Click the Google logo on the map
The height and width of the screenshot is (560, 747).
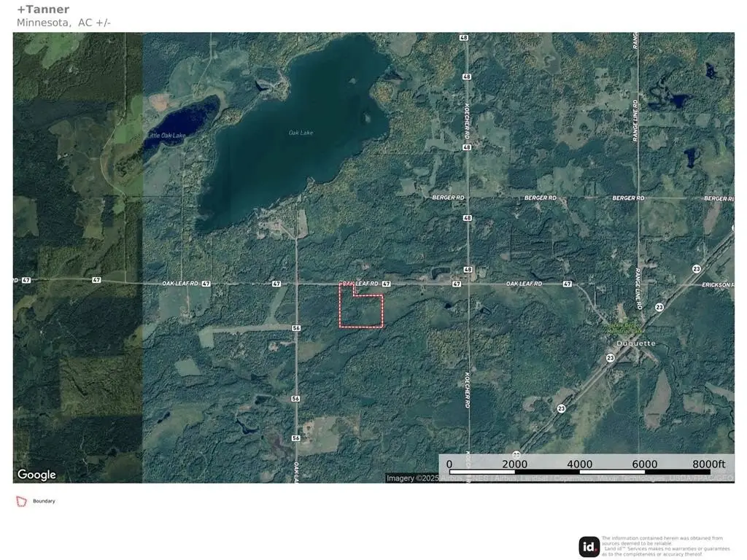[x=36, y=475]
